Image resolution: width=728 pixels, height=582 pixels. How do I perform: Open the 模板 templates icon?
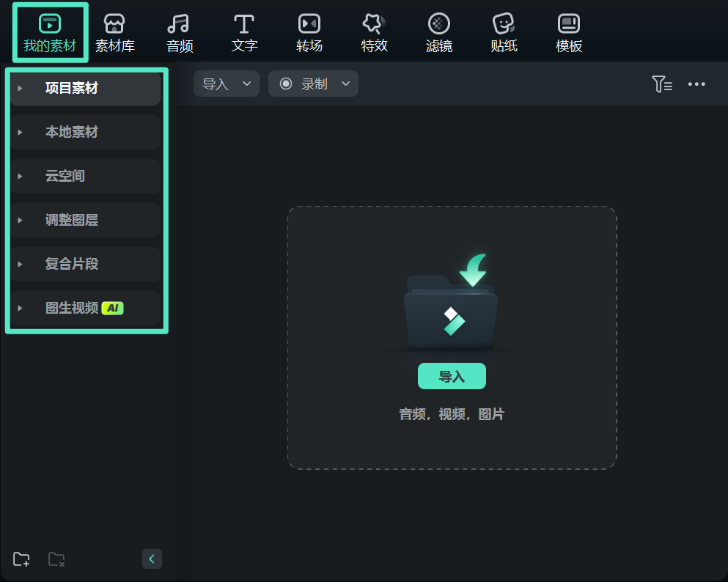click(569, 33)
